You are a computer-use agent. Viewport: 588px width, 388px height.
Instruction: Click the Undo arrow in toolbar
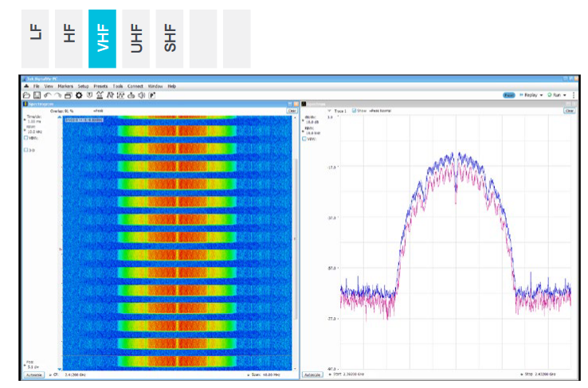point(47,95)
